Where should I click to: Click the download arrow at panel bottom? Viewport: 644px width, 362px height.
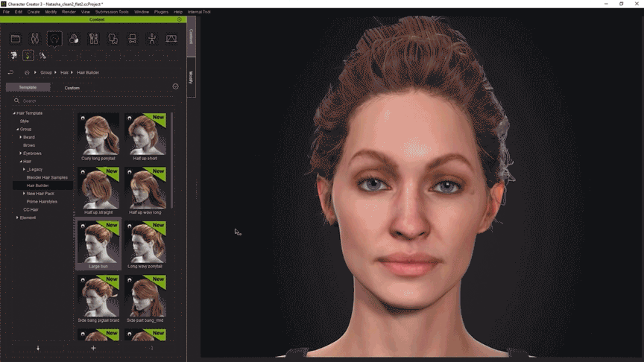tap(38, 348)
